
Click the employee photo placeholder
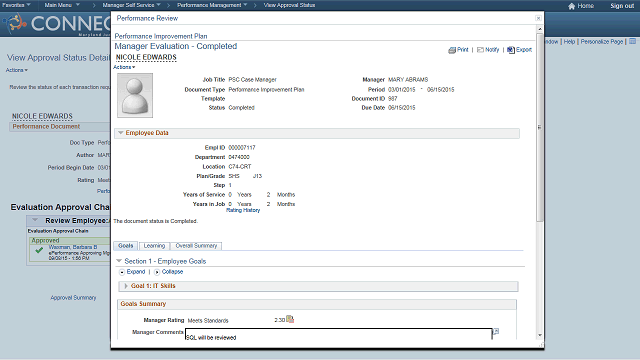(135, 96)
